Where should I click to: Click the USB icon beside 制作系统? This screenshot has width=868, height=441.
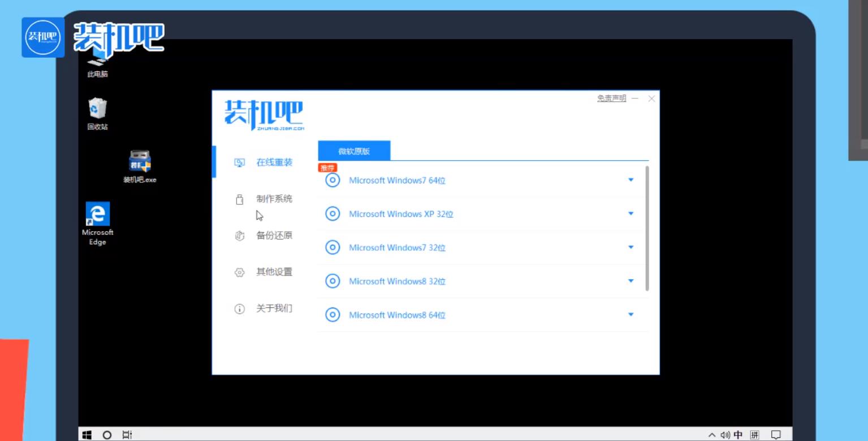[x=239, y=199]
